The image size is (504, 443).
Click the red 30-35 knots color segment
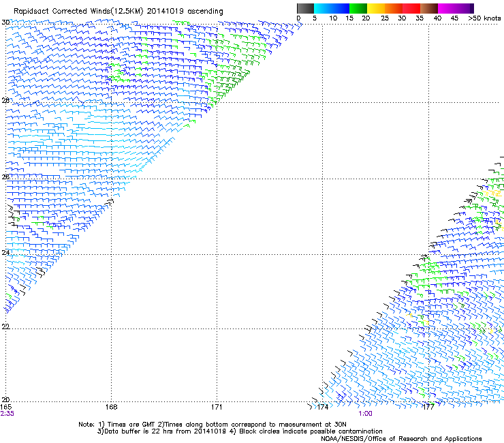pyautogui.click(x=411, y=8)
